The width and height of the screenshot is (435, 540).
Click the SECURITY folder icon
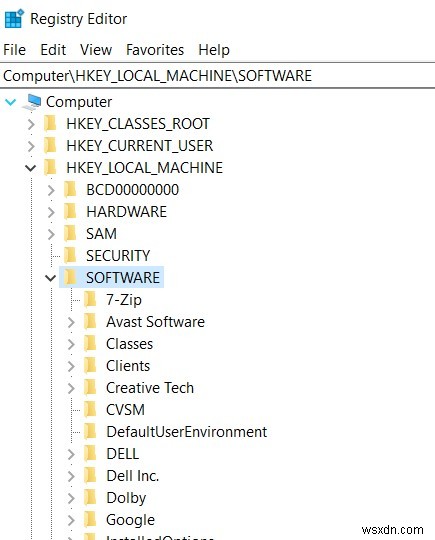[x=70, y=256]
